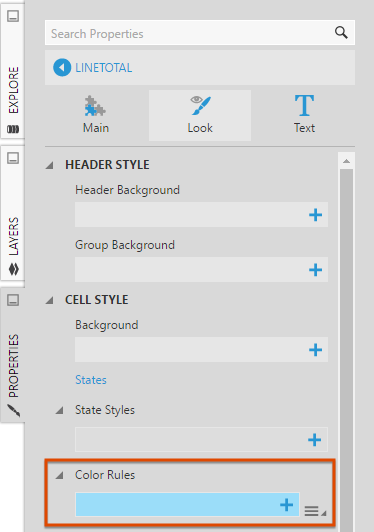Viewport: 374px width, 532px height.
Task: Click the Group Background color field
Action: (x=201, y=270)
